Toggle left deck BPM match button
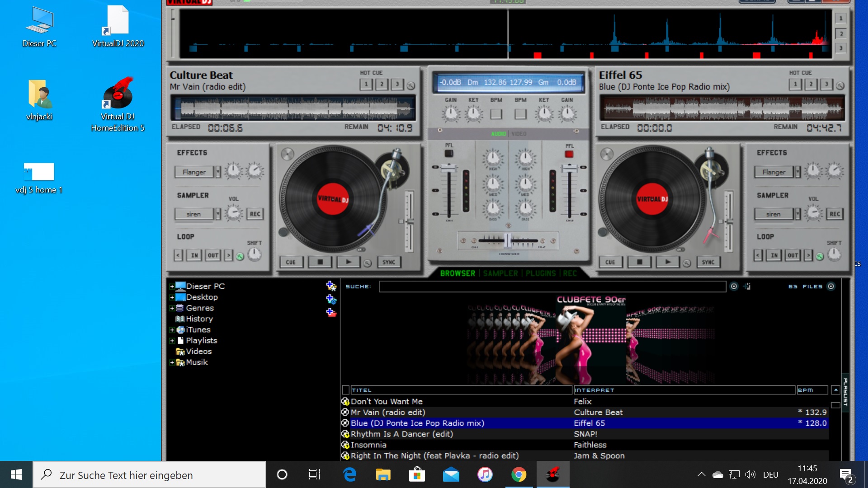868x488 pixels. [x=496, y=114]
